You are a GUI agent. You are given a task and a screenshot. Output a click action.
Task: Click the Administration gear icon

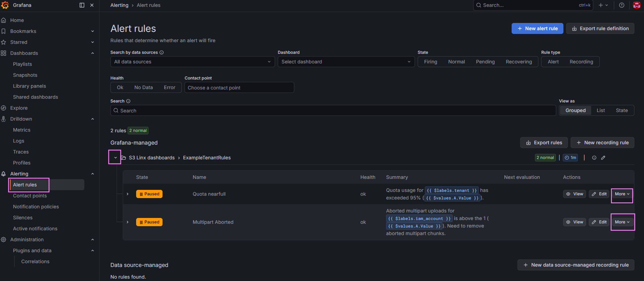point(3,240)
